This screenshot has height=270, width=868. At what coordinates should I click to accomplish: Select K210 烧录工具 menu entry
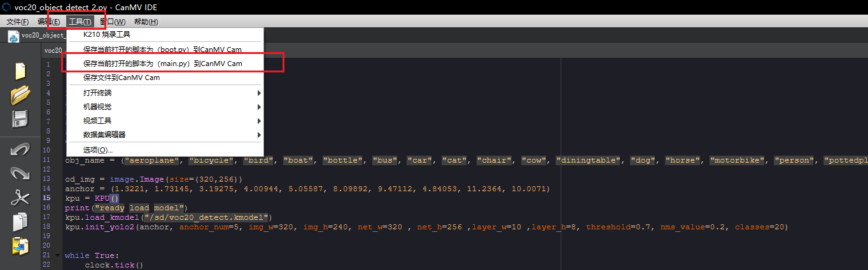pos(106,34)
